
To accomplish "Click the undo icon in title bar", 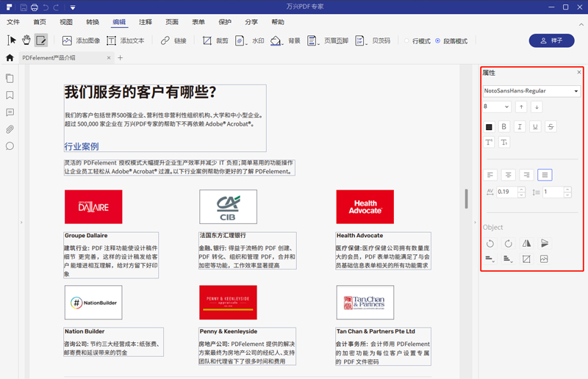I will [46, 7].
